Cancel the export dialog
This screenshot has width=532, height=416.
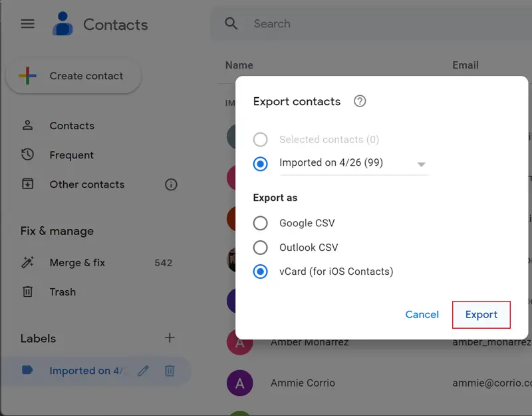(422, 315)
